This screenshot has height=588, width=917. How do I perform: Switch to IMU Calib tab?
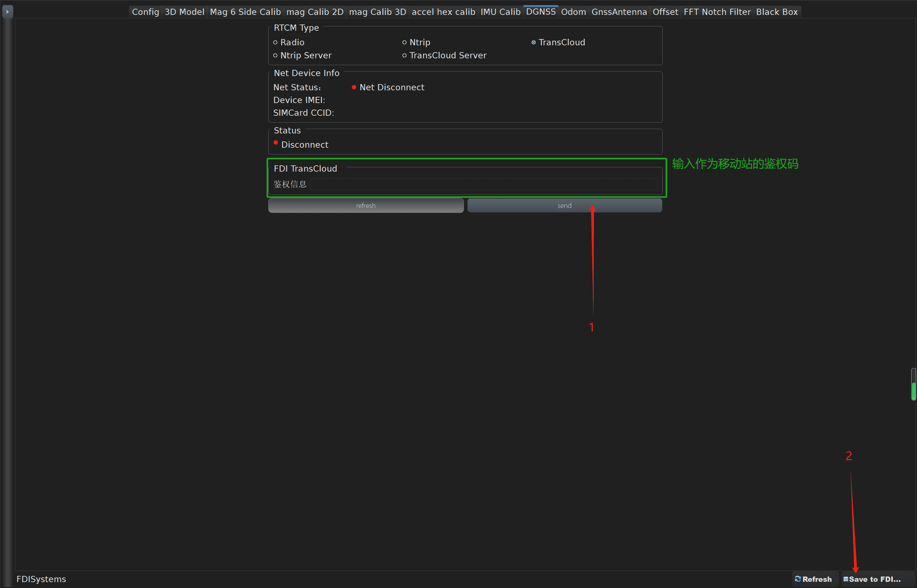point(500,12)
